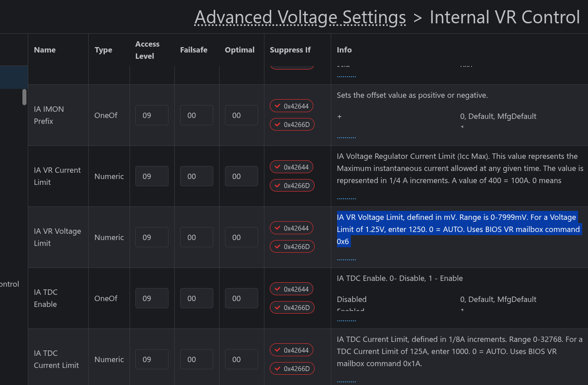588x385 pixels.
Task: Focus Failsafe field for IA VR Current Limit
Action: click(197, 176)
